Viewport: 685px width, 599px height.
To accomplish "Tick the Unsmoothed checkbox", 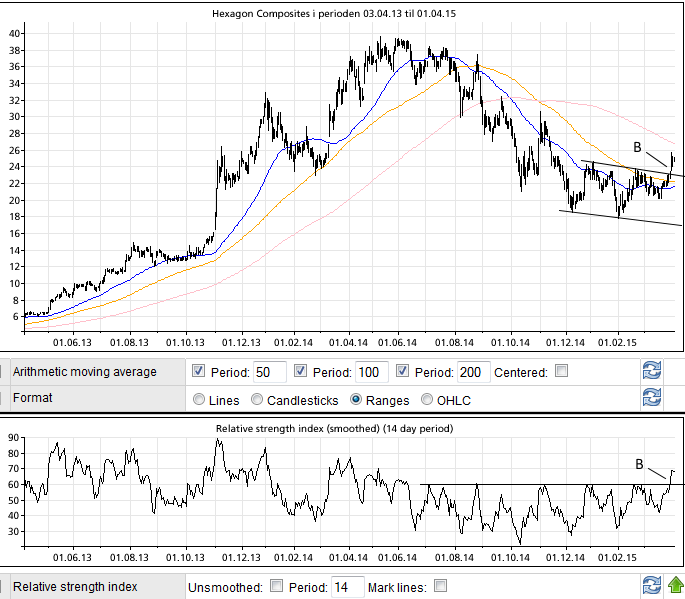I will pos(277,587).
